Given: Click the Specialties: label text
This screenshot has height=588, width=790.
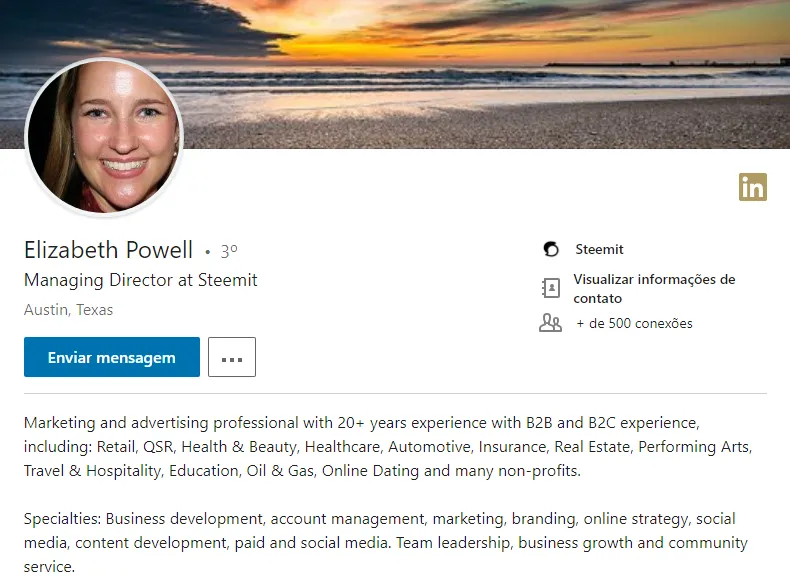Looking at the screenshot, I should pos(62,519).
